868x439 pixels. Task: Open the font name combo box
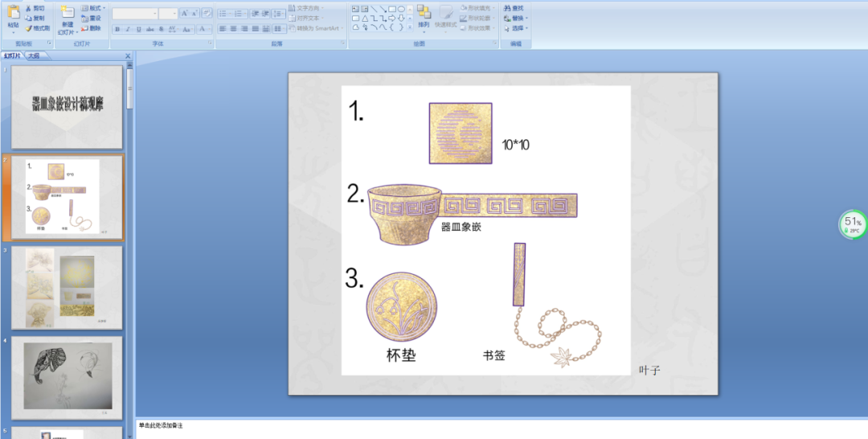(x=135, y=14)
